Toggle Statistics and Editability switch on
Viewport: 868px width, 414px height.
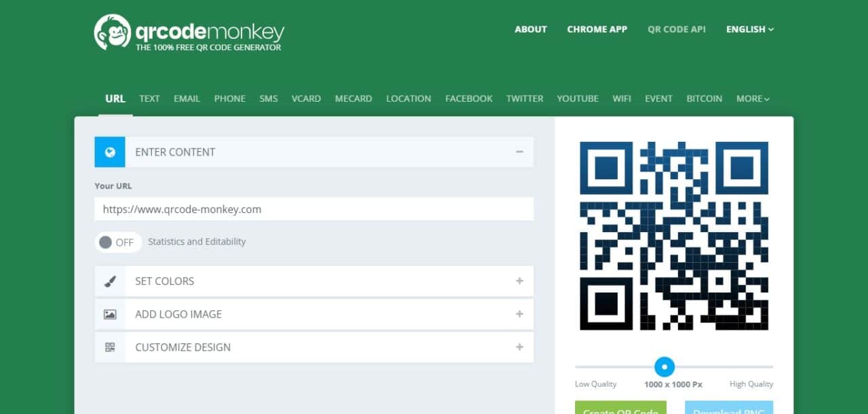[x=118, y=242]
